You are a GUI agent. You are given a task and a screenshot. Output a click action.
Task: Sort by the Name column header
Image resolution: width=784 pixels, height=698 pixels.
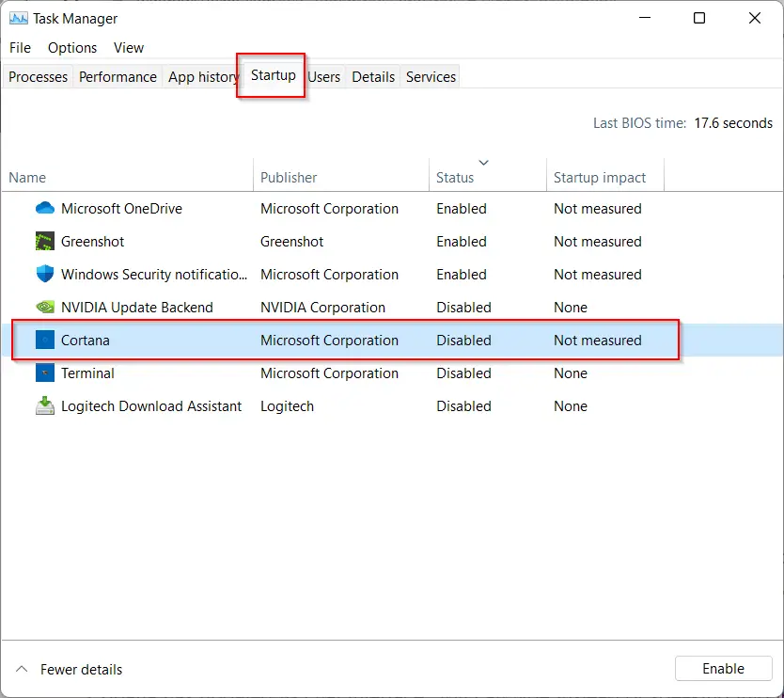tap(128, 177)
